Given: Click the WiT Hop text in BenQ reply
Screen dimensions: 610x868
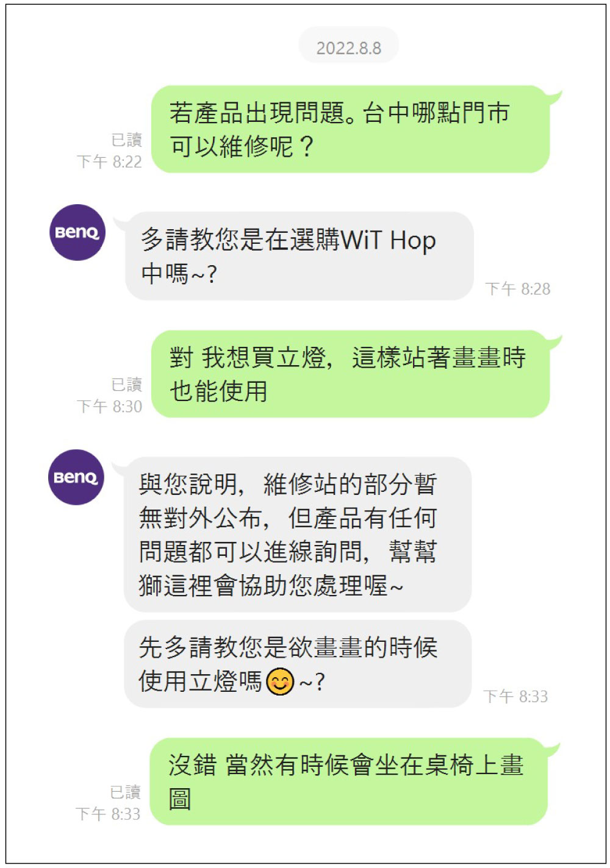Looking at the screenshot, I should point(389,240).
